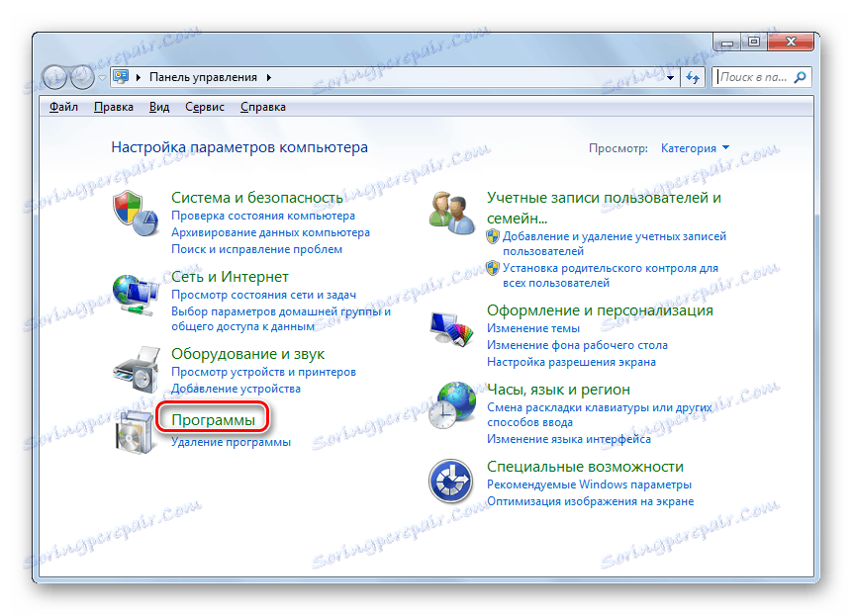Click the refresh arrows button
The width and height of the screenshot is (853, 616).
[692, 77]
